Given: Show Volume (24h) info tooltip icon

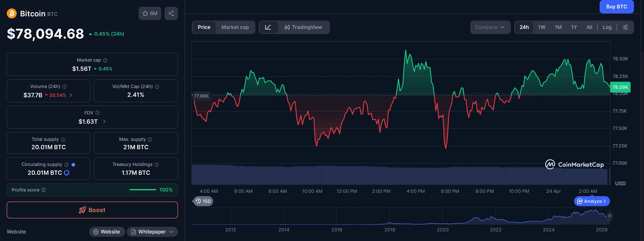Looking at the screenshot, I should (64, 87).
